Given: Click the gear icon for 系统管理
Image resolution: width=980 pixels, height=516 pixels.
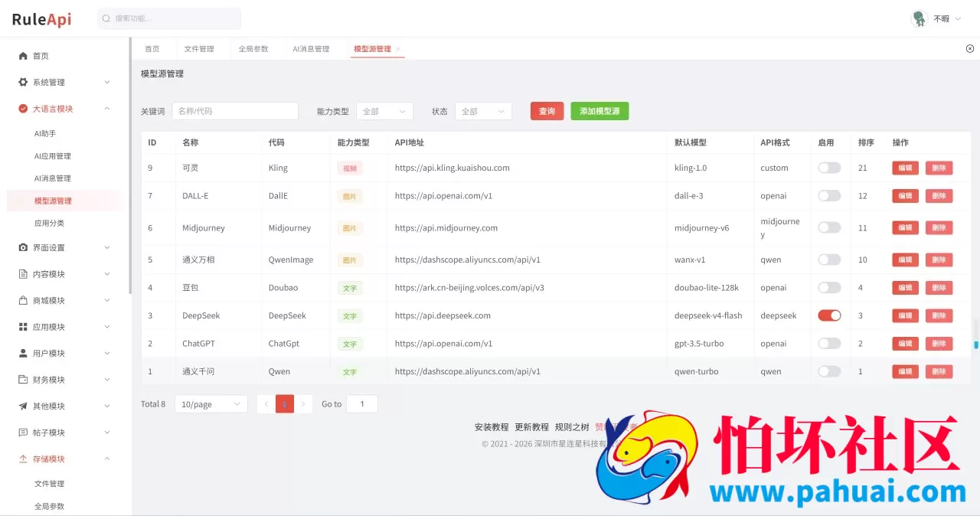Looking at the screenshot, I should coord(23,82).
